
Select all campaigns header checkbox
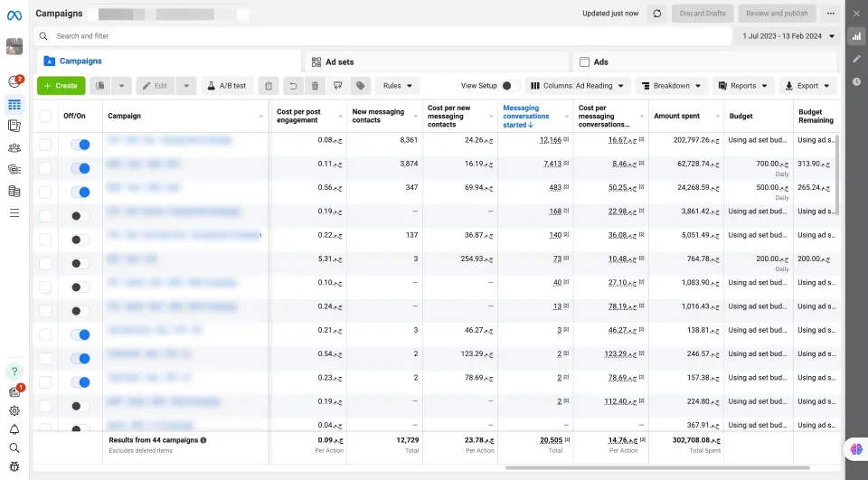click(x=45, y=116)
